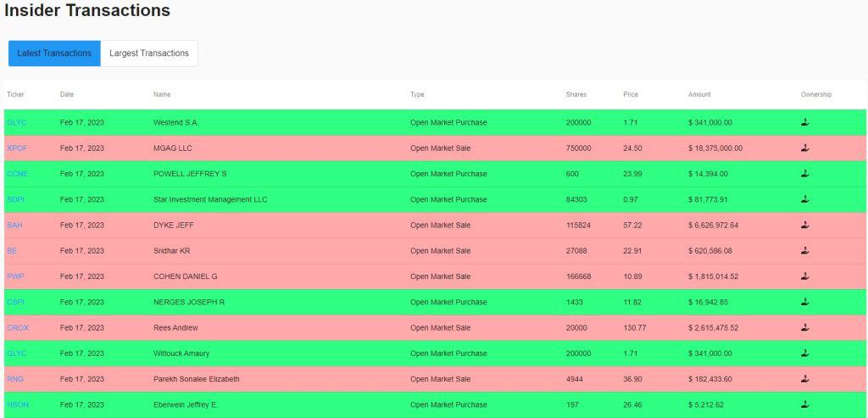Click ownership icon in Rees Andrew row

tap(805, 328)
